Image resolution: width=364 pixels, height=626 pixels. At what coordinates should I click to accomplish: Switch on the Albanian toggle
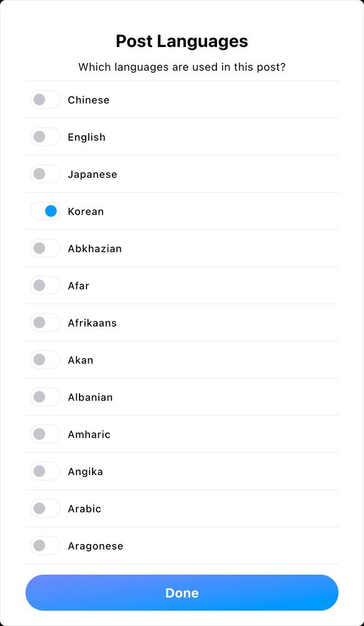pos(44,397)
